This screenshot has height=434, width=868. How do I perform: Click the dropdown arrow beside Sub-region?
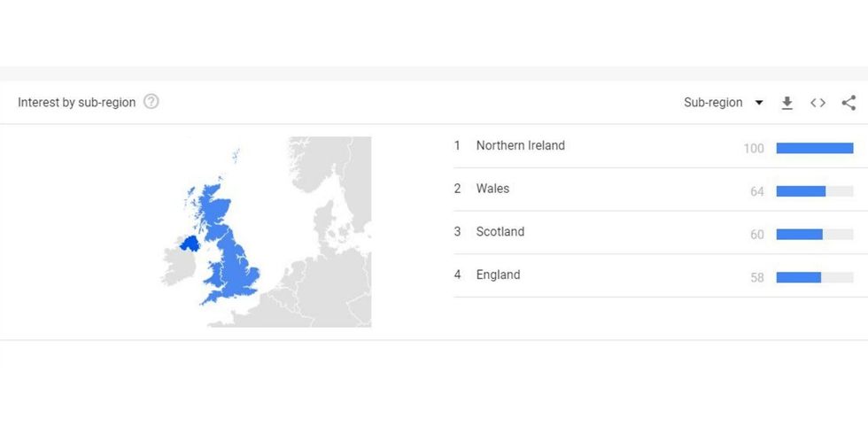759,103
